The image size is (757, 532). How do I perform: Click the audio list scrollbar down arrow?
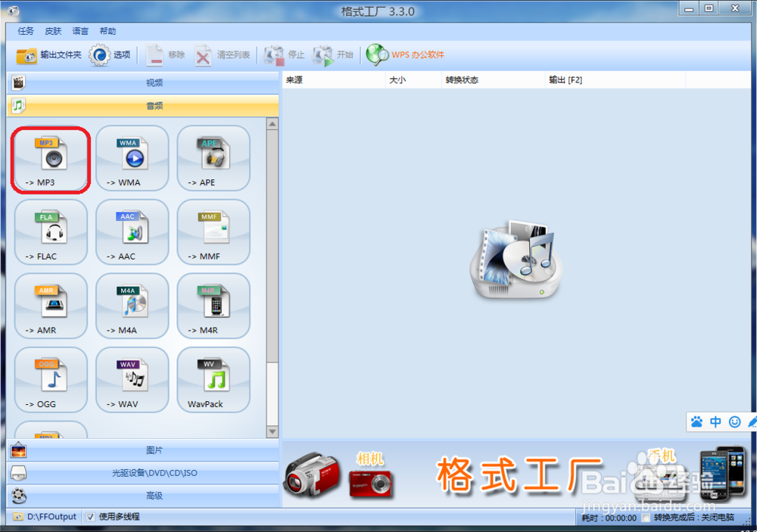point(273,431)
